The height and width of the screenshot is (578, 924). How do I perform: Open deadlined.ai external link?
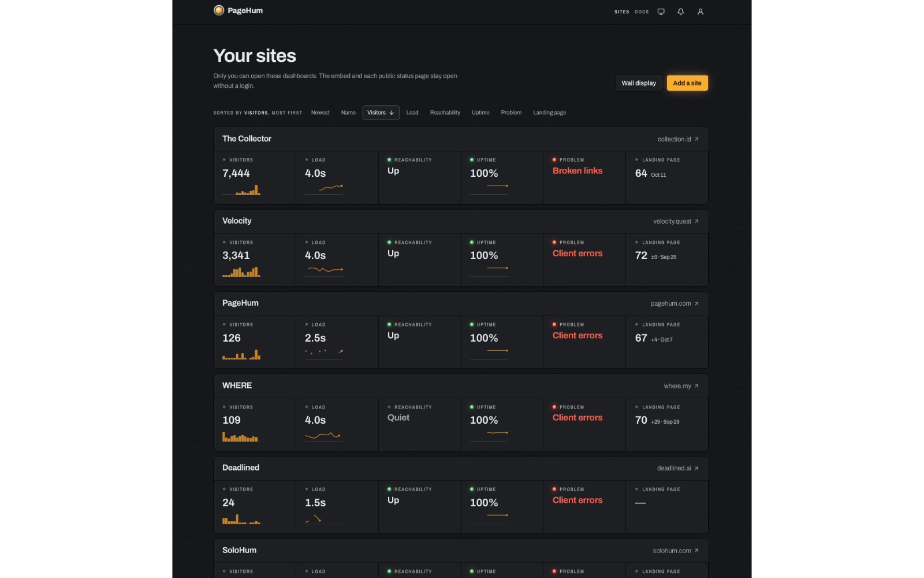(678, 468)
